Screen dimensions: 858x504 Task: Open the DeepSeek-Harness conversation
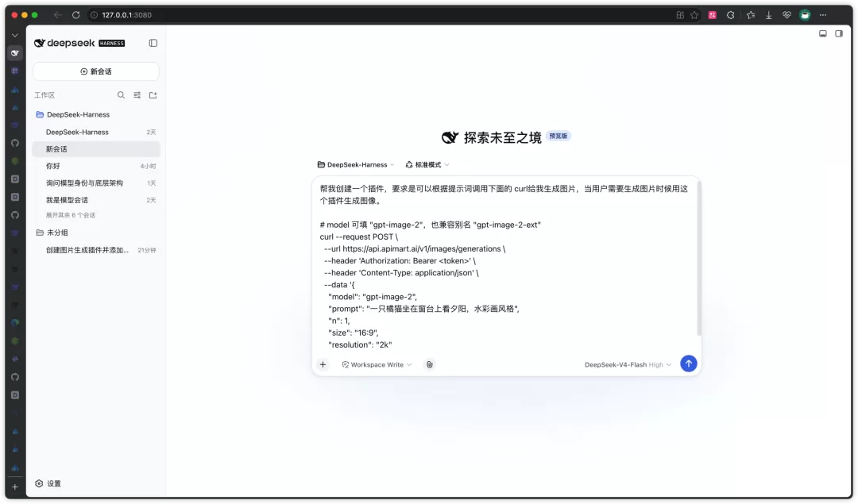pos(96,133)
